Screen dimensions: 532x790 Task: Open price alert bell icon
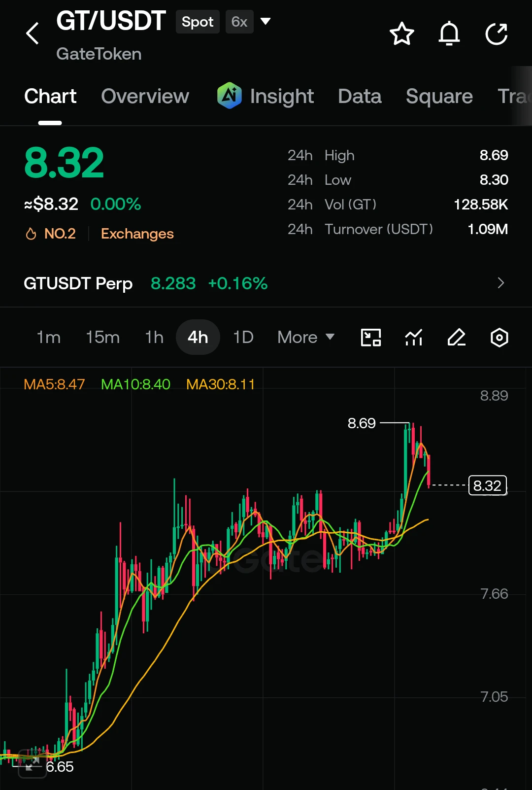pyautogui.click(x=449, y=34)
